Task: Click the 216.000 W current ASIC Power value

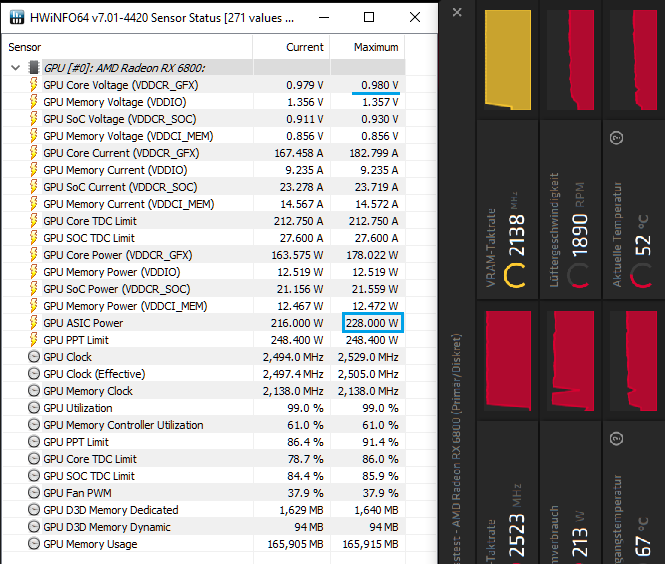Action: point(297,323)
